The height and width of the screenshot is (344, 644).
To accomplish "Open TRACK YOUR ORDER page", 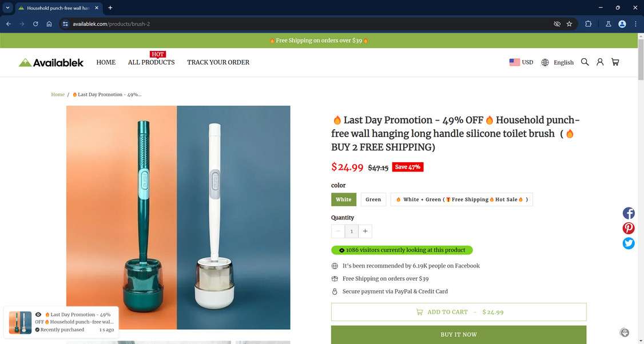I will (x=218, y=62).
